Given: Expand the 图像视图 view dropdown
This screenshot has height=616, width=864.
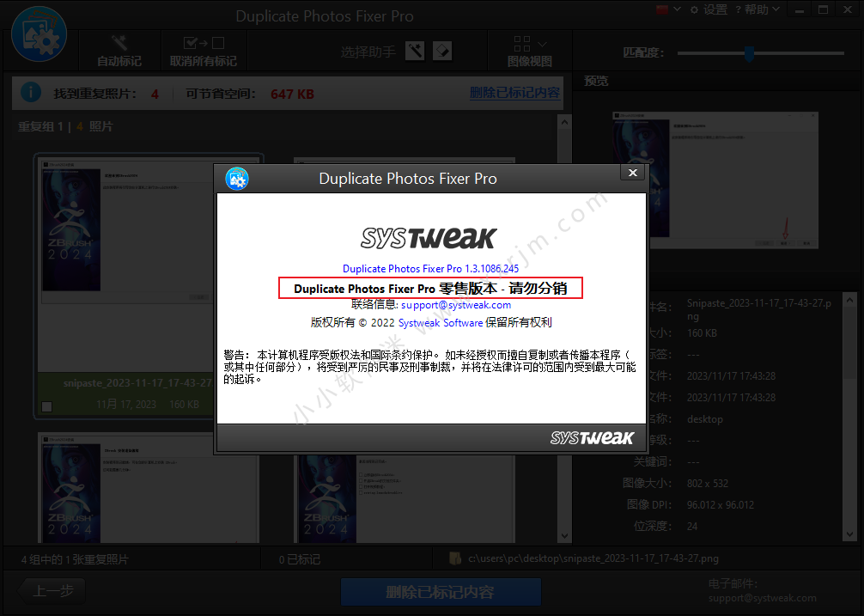Looking at the screenshot, I should (x=530, y=51).
